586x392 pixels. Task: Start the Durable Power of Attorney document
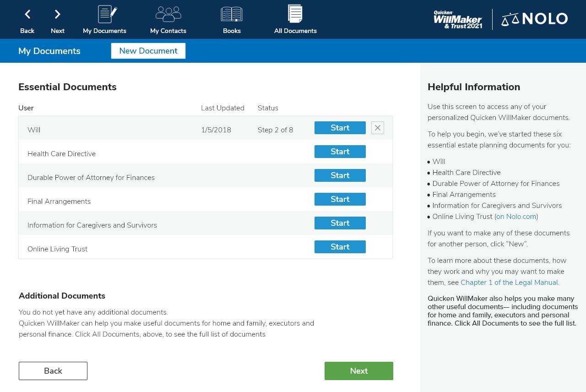pos(340,175)
